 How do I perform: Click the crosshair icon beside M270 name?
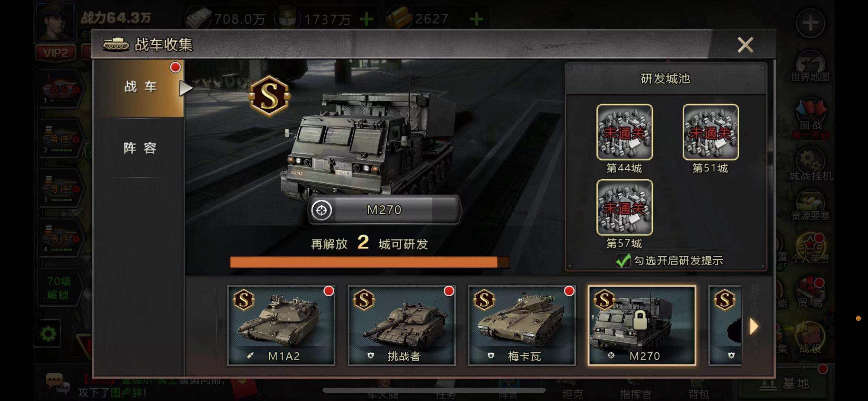pyautogui.click(x=321, y=210)
